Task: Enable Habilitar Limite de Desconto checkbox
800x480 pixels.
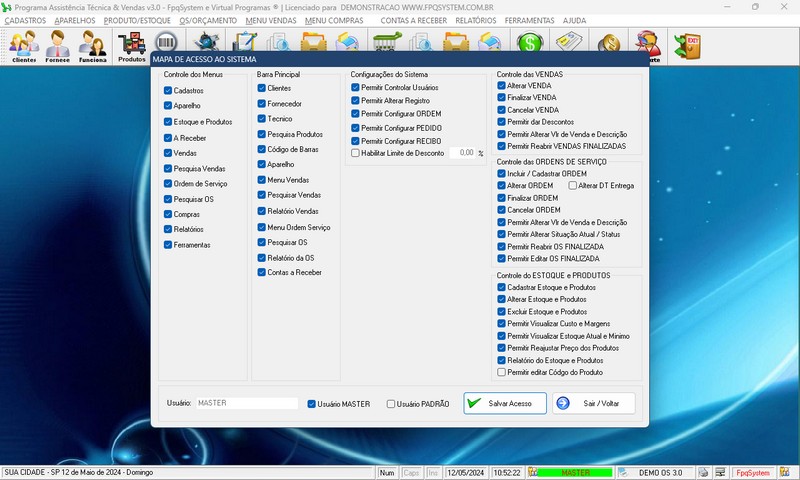Action: point(355,153)
